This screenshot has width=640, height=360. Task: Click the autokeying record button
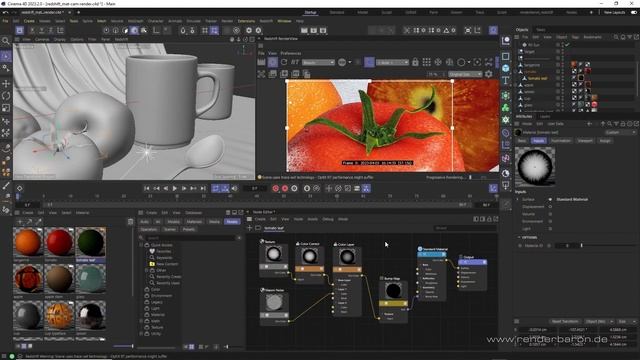click(x=285, y=188)
